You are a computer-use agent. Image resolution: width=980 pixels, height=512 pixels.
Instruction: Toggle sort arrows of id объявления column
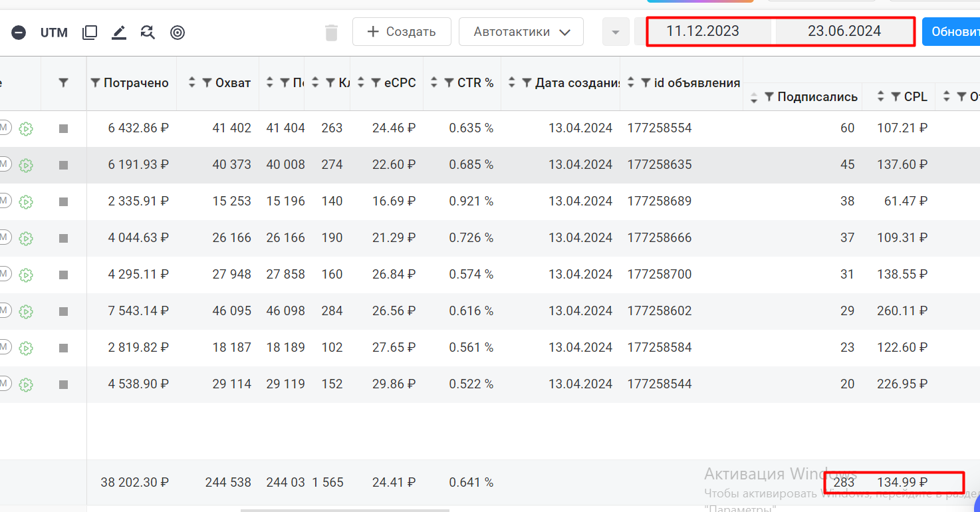tap(631, 83)
